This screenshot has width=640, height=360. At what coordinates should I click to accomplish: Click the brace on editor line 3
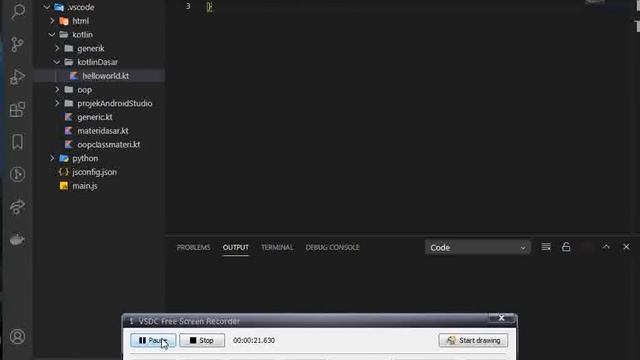(x=209, y=7)
